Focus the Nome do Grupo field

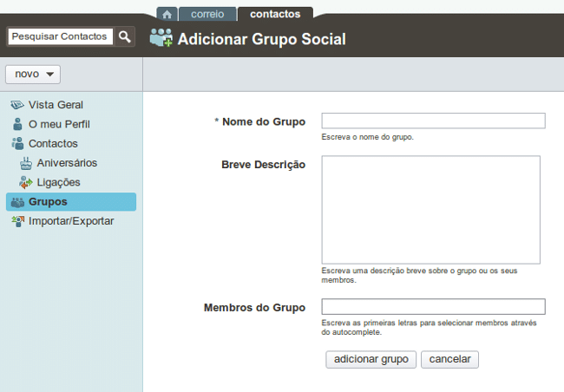pos(433,121)
